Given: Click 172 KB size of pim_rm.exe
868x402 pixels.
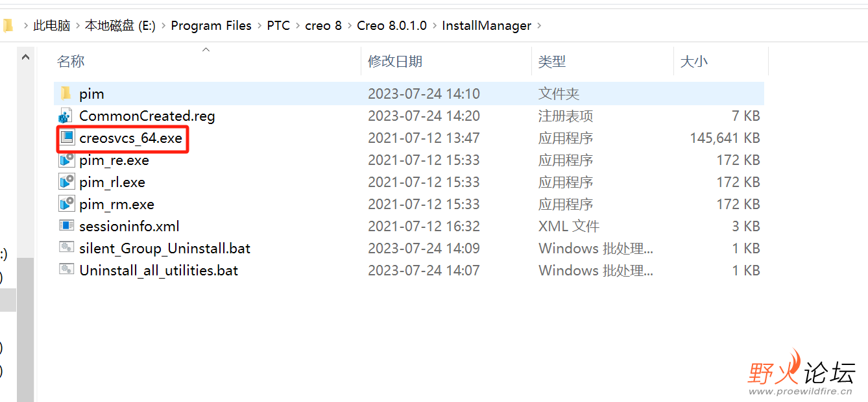Looking at the screenshot, I should pos(738,205).
